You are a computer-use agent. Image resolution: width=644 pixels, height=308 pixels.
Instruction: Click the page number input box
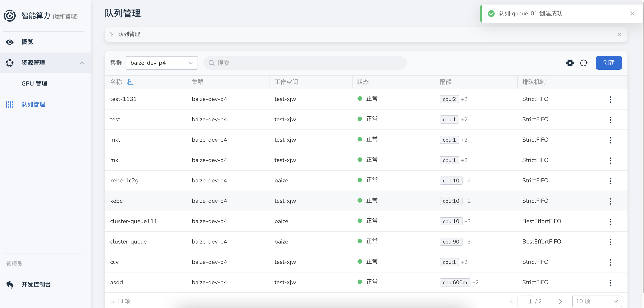(525, 301)
